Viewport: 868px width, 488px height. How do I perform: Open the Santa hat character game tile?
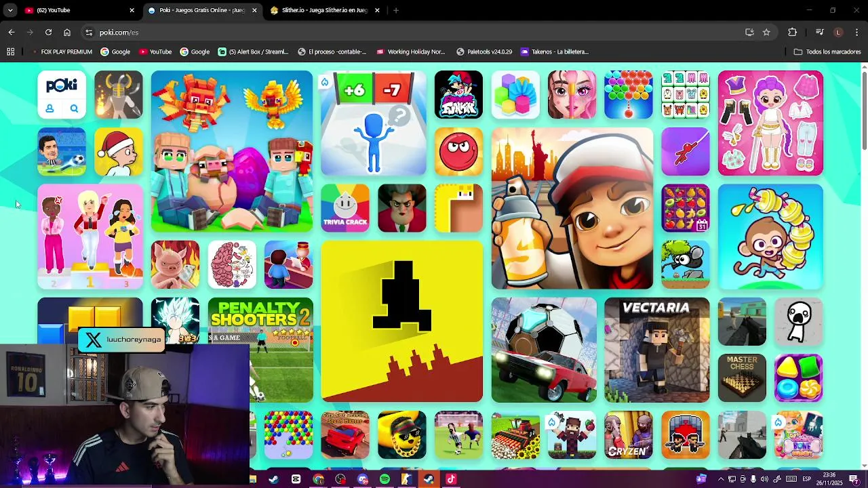click(119, 151)
